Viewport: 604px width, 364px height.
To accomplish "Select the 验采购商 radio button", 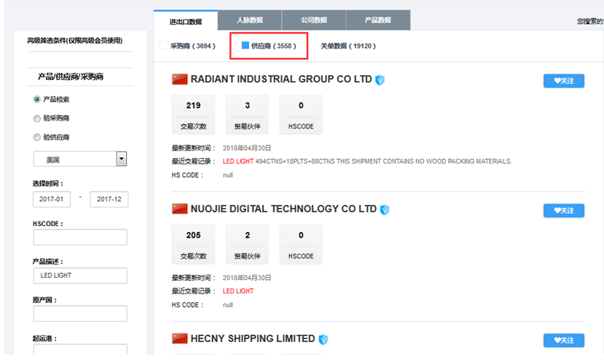I will click(37, 118).
